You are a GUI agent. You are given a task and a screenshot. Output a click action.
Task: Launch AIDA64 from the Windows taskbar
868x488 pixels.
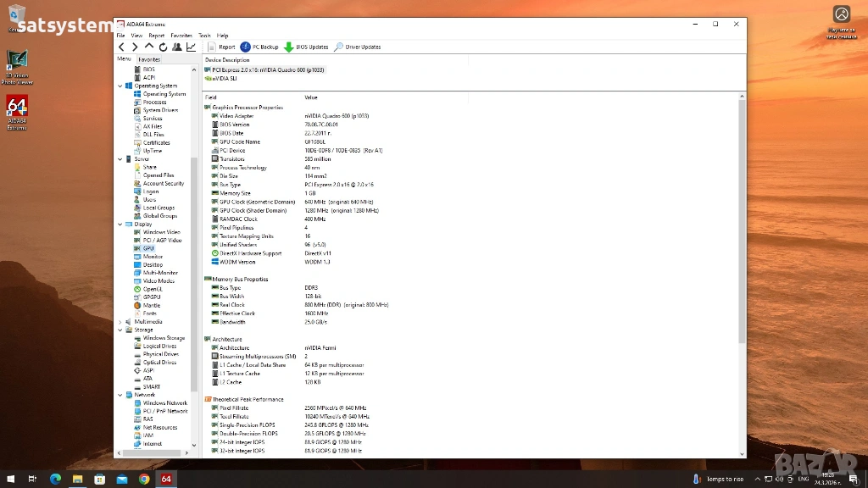click(166, 479)
